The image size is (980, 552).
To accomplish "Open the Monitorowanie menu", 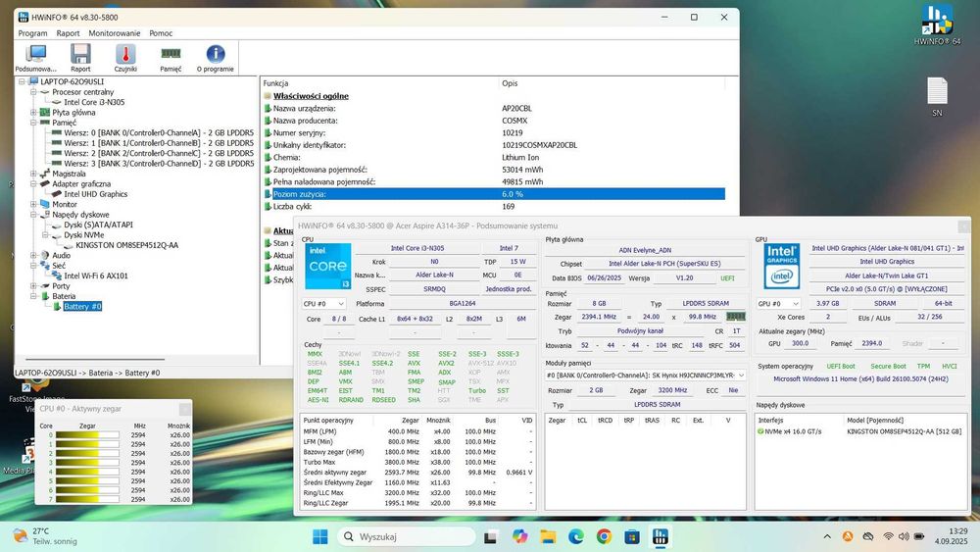I will click(x=115, y=33).
